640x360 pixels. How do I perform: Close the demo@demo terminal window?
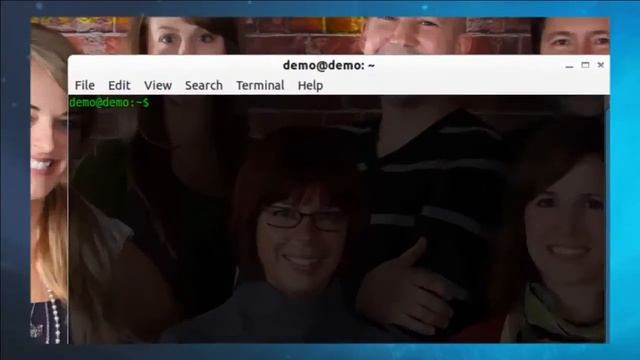pyautogui.click(x=600, y=65)
